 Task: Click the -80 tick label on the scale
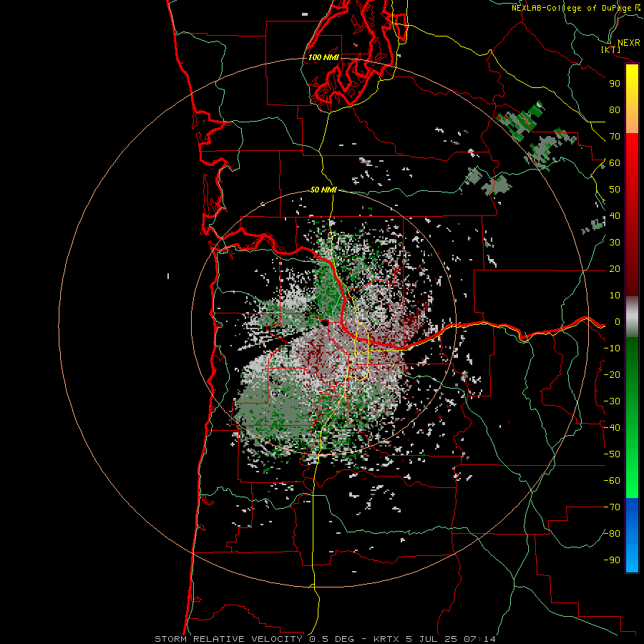(x=612, y=534)
